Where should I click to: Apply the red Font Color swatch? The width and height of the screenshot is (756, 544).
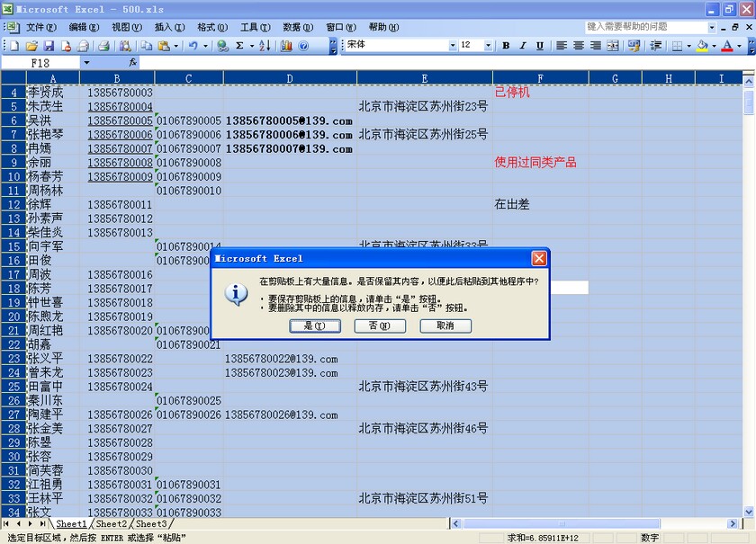(x=727, y=46)
